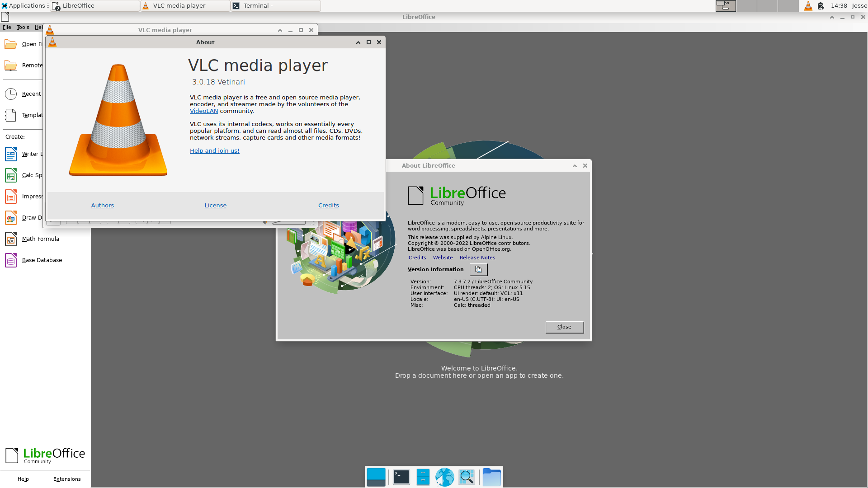Open the File menu in LibreOffice

(7, 27)
